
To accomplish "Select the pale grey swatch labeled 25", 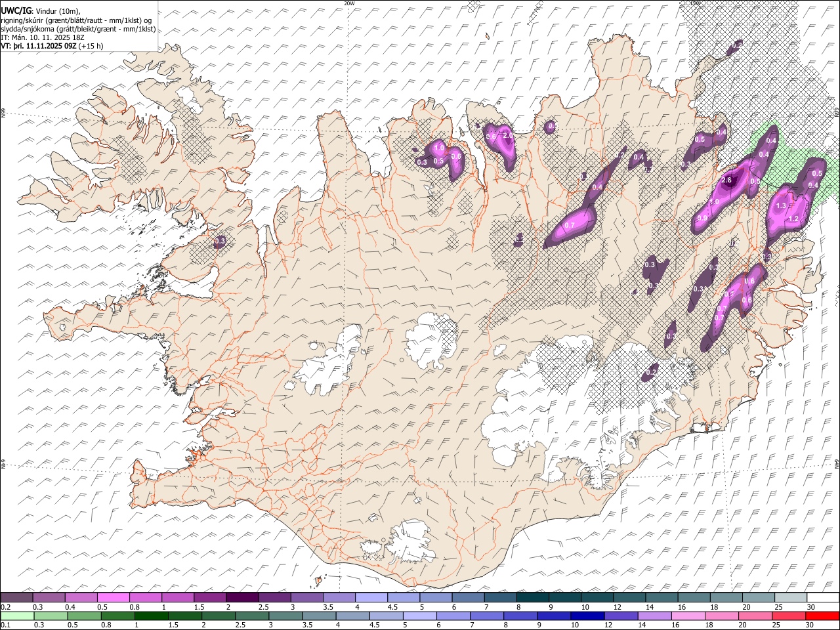I will click(789, 597).
